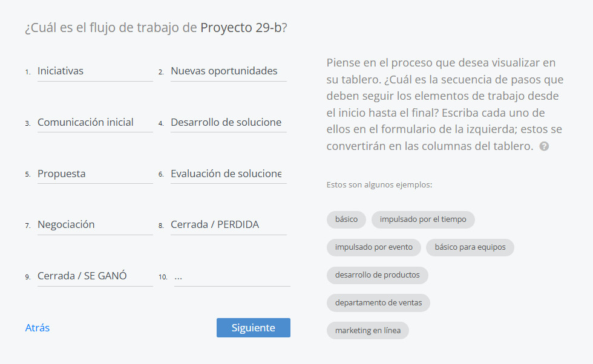Go back using the Atrás link
593x364 pixels.
click(x=38, y=328)
